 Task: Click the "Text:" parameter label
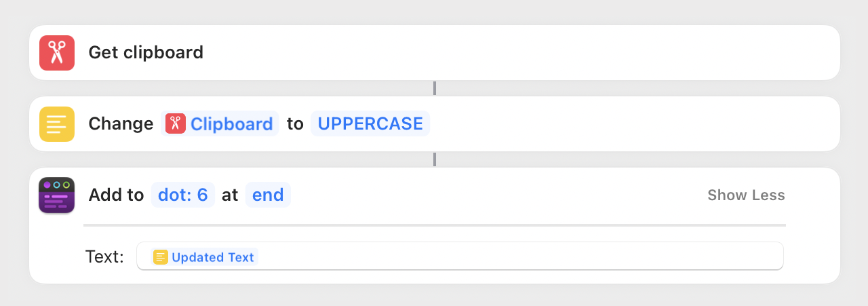[104, 256]
